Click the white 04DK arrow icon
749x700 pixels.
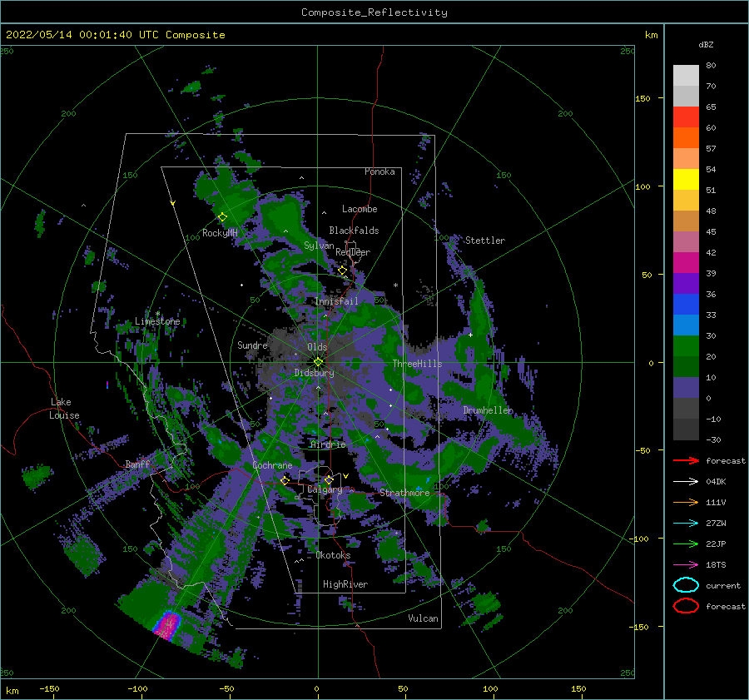686,482
